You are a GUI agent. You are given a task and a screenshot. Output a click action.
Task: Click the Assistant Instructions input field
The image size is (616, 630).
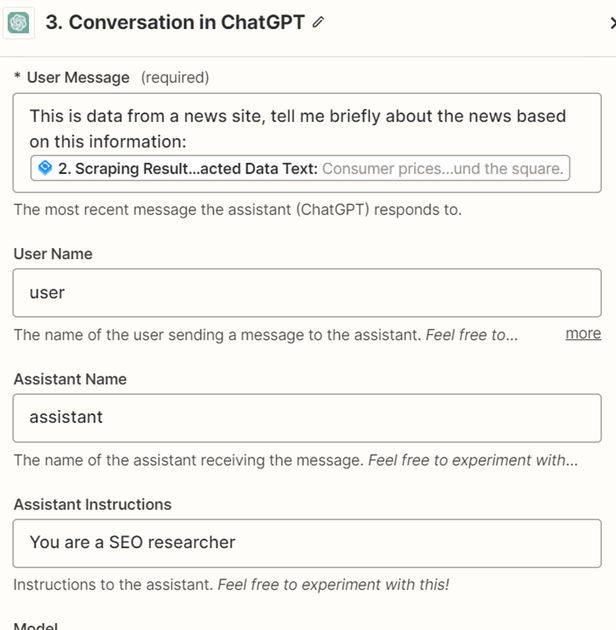(306, 542)
